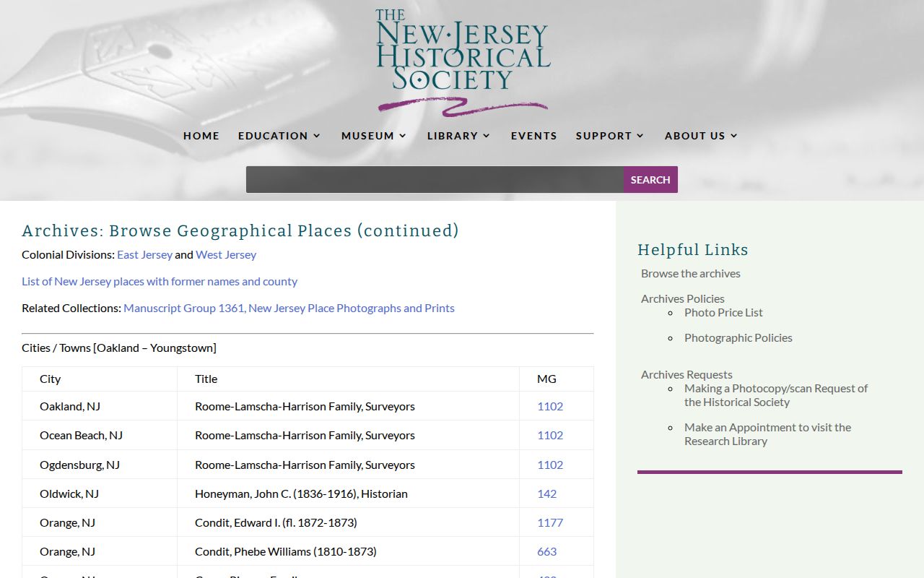Image resolution: width=924 pixels, height=578 pixels.
Task: Open MG 1102 link for Ogdensburg, NJ
Action: (x=550, y=465)
